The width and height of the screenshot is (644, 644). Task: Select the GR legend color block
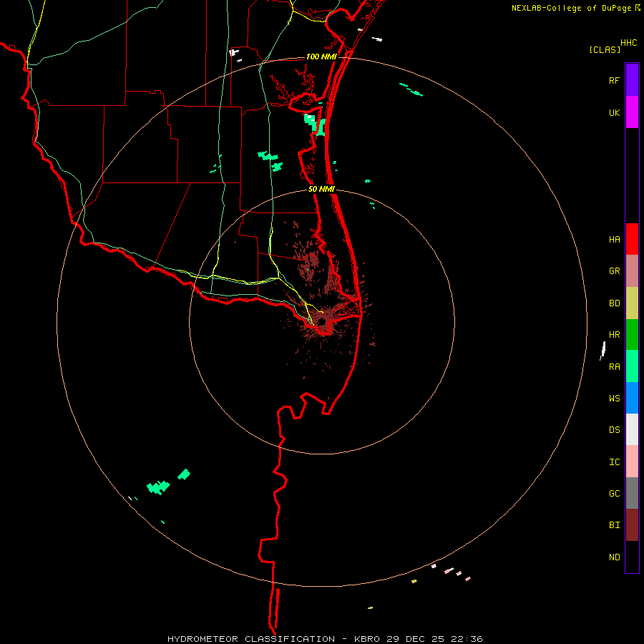click(x=632, y=270)
